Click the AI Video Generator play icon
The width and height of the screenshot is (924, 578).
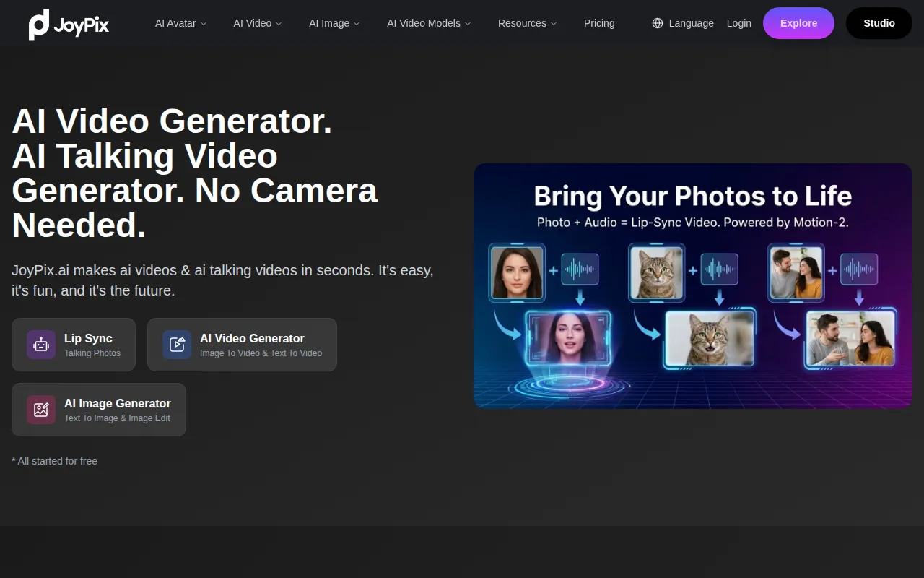coord(177,345)
